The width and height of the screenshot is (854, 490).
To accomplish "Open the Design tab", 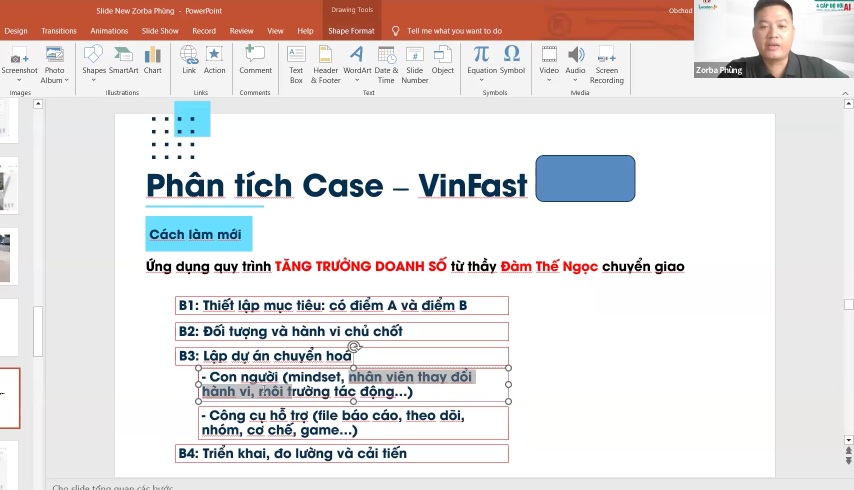I will pyautogui.click(x=16, y=31).
